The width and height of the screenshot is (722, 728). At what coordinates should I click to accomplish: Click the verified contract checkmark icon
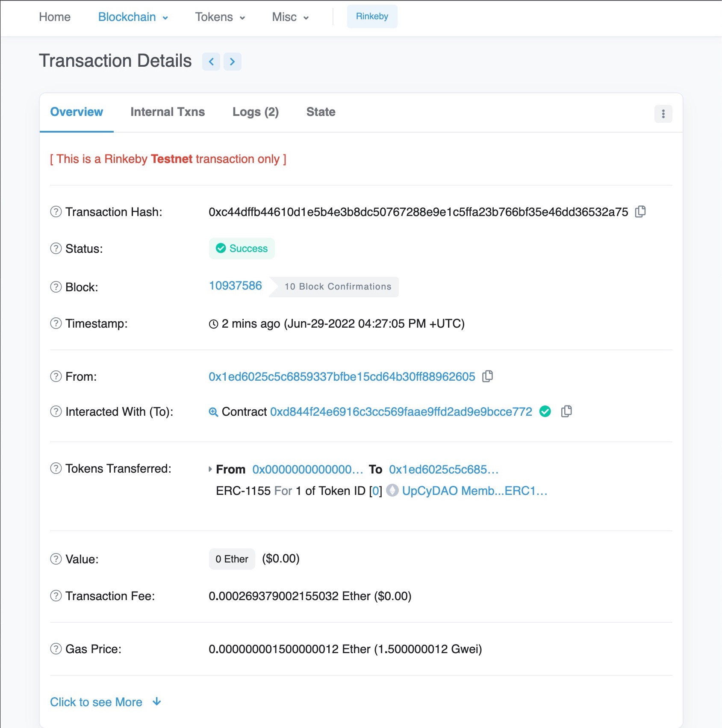[x=545, y=411]
